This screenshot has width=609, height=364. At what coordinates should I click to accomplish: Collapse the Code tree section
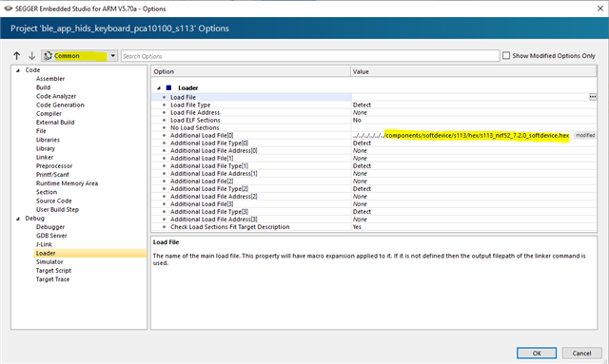coord(18,70)
